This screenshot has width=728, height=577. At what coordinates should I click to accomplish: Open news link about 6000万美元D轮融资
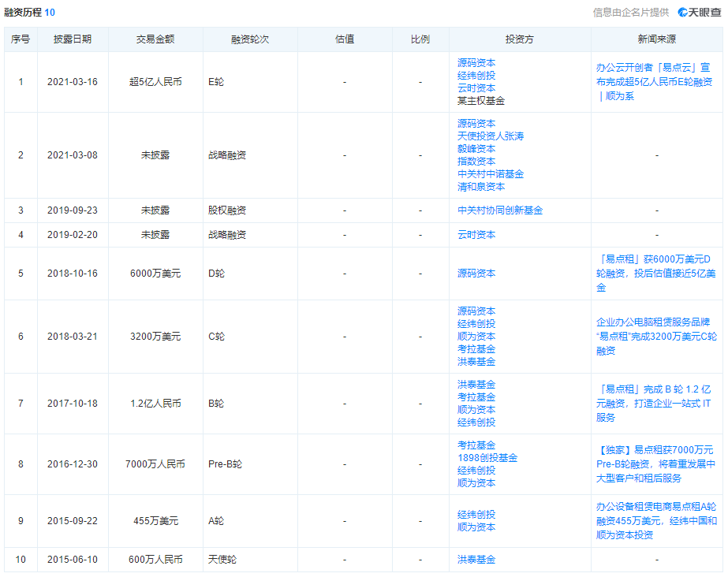tap(655, 274)
